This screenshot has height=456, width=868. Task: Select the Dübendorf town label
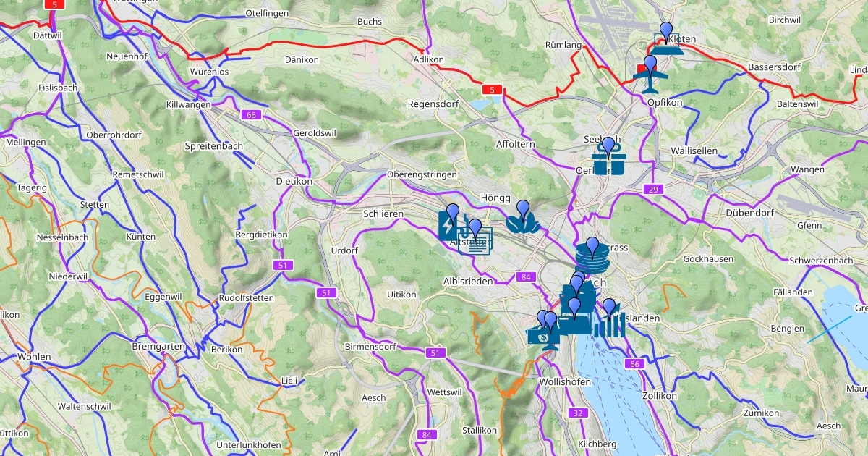tap(750, 214)
